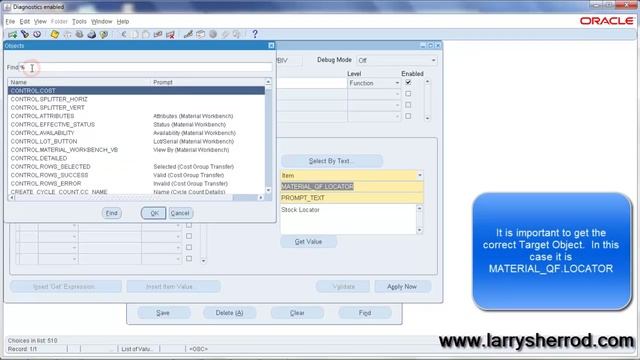640x360 pixels.
Task: Open the Tools menu
Action: 79,22
